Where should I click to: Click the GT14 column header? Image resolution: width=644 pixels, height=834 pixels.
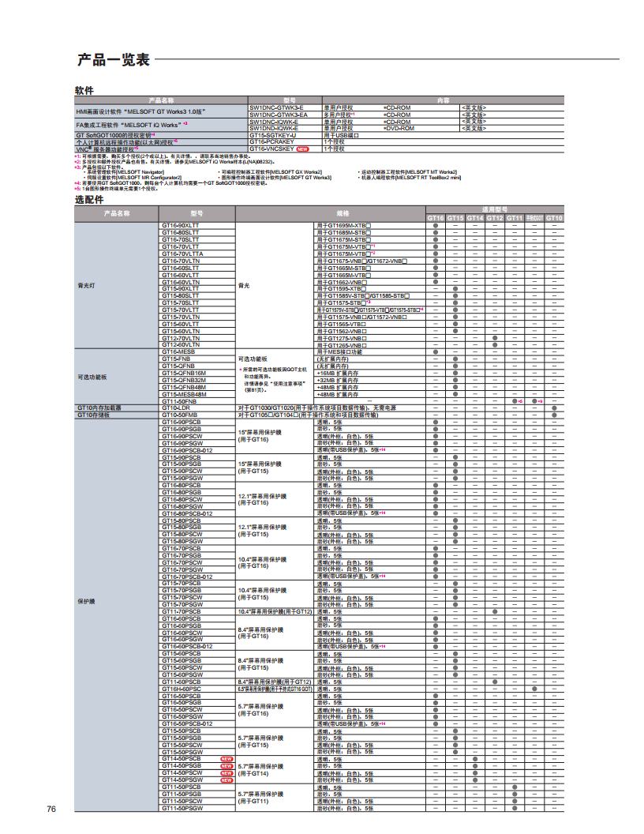coord(475,218)
